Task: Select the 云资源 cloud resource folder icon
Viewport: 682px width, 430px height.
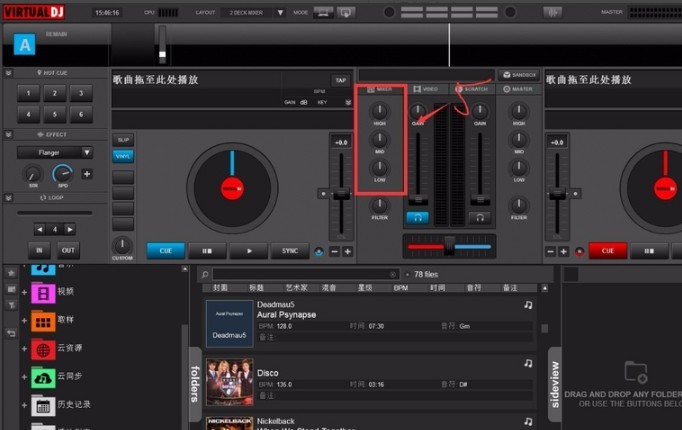Action: [x=43, y=350]
